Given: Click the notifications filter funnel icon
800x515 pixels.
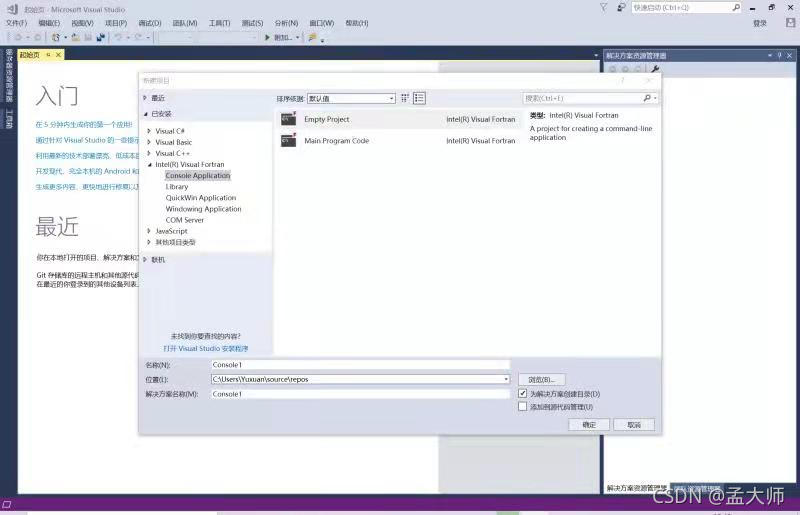Looking at the screenshot, I should (x=604, y=8).
